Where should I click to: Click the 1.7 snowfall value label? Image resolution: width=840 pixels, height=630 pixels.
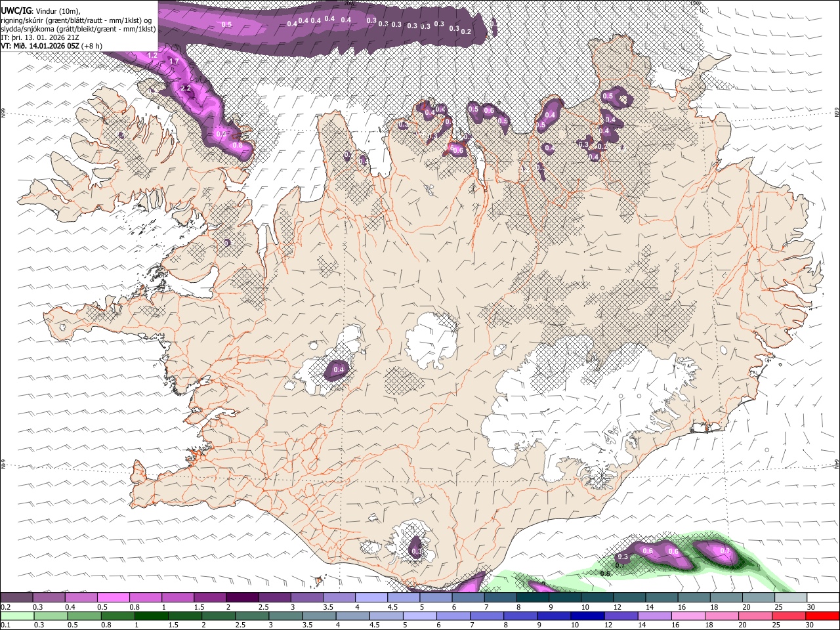click(x=174, y=62)
